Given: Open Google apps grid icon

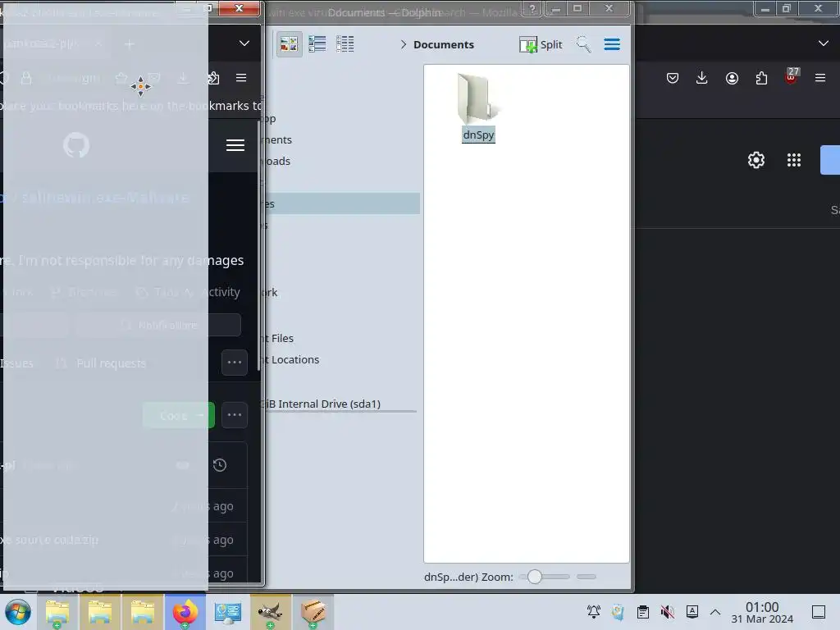Looking at the screenshot, I should (x=794, y=160).
